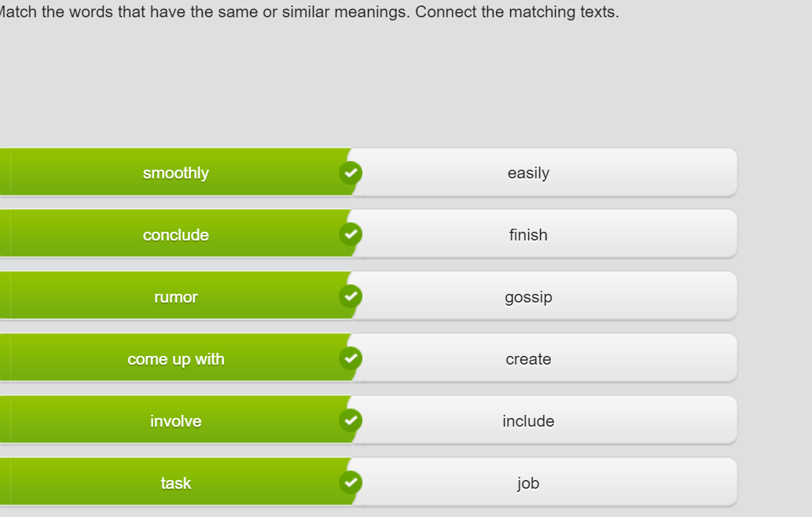Click the checkmark icon beside smoothly
812x517 pixels.
point(351,172)
